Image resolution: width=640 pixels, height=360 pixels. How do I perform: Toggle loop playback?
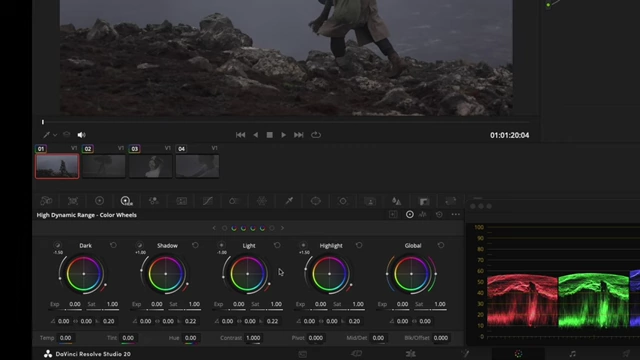(316, 135)
